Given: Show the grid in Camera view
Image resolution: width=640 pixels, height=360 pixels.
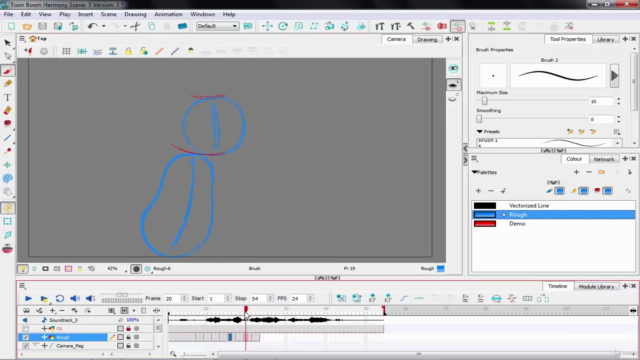Looking at the screenshot, I should point(66,51).
